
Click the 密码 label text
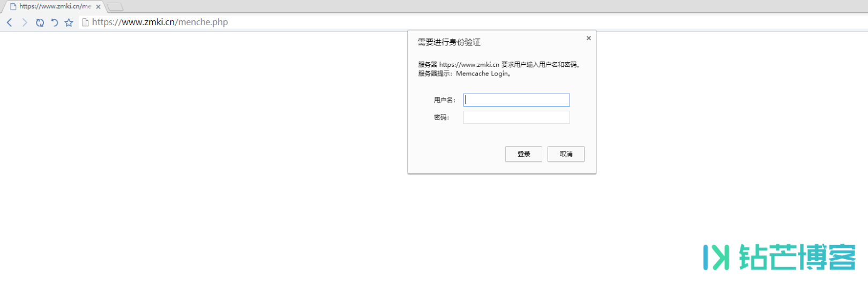(x=441, y=117)
